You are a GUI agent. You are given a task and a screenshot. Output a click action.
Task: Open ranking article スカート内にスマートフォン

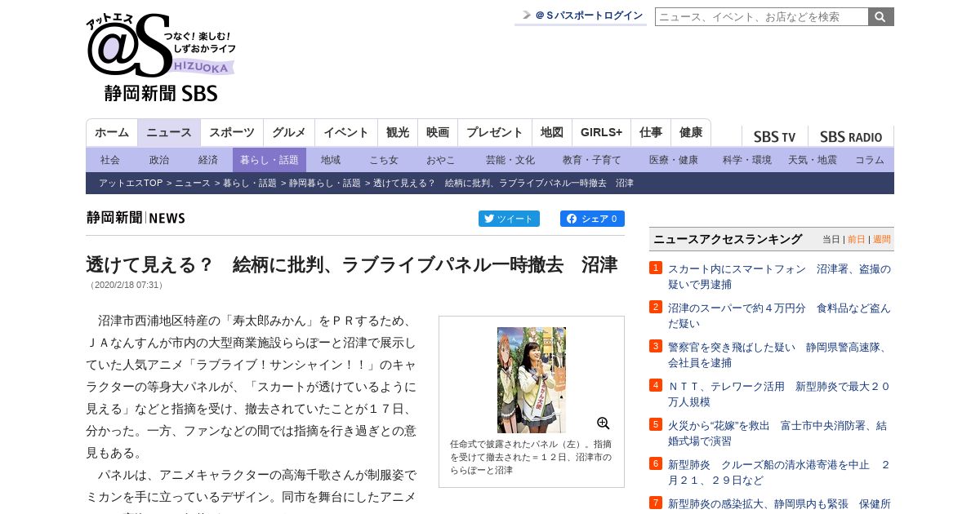pos(779,277)
